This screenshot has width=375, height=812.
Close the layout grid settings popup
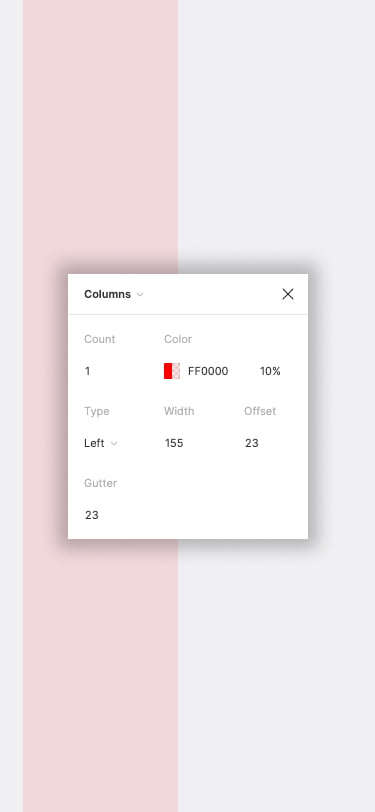(288, 294)
